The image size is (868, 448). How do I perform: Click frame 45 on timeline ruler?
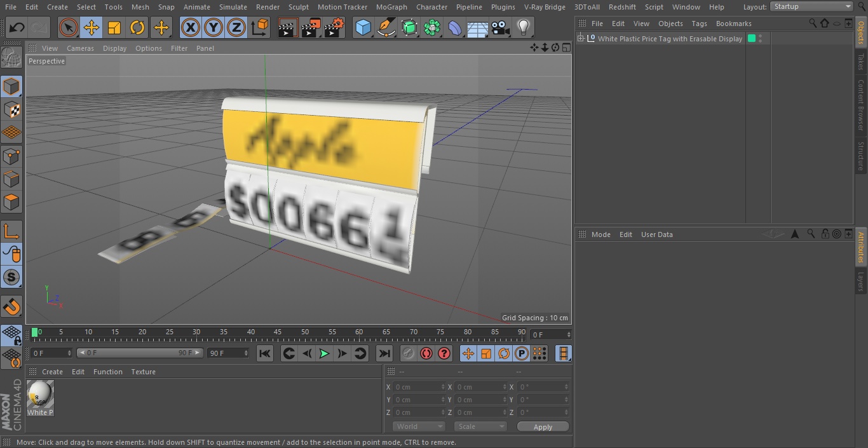[278, 332]
